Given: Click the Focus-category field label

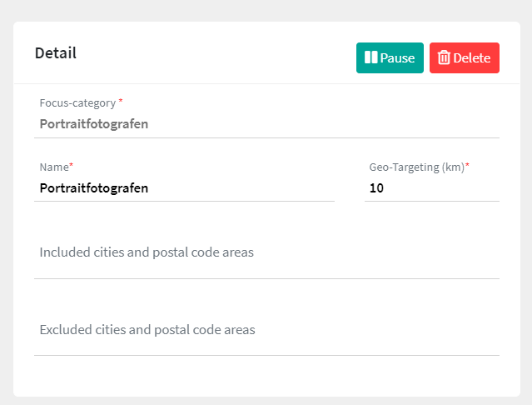Looking at the screenshot, I should (x=77, y=102).
